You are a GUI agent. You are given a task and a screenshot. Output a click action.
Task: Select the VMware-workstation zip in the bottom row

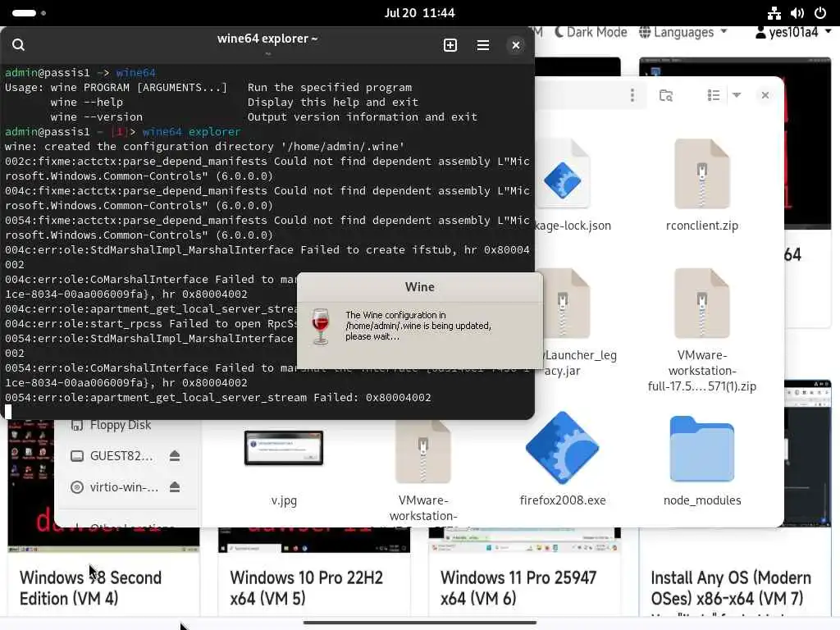[x=423, y=470]
